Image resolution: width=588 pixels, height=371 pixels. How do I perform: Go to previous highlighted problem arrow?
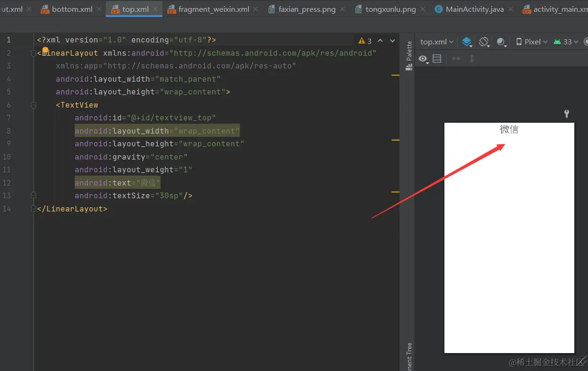(380, 41)
